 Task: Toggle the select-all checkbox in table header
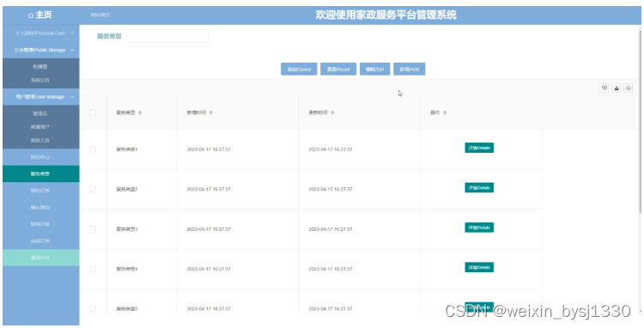[x=93, y=112]
